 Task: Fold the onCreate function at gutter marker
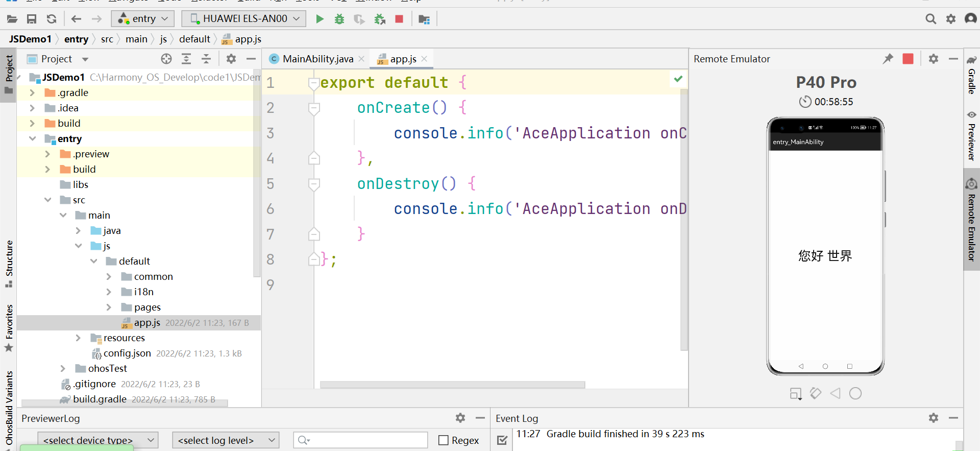pyautogui.click(x=314, y=108)
